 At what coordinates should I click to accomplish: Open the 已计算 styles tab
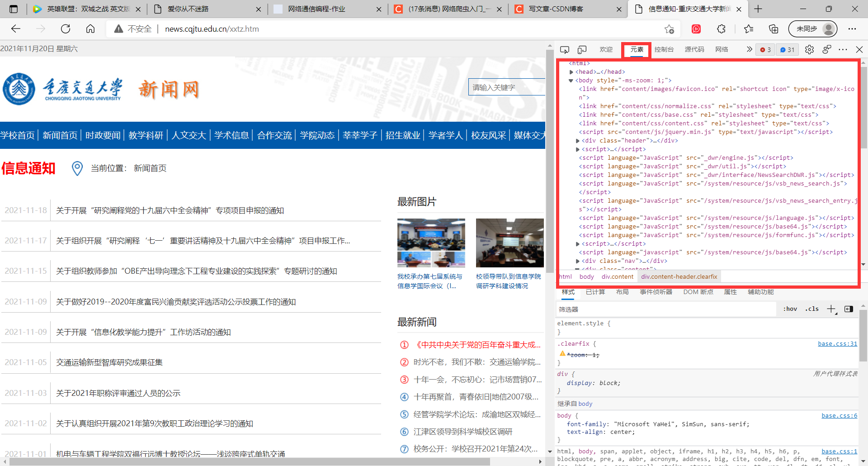[595, 292]
